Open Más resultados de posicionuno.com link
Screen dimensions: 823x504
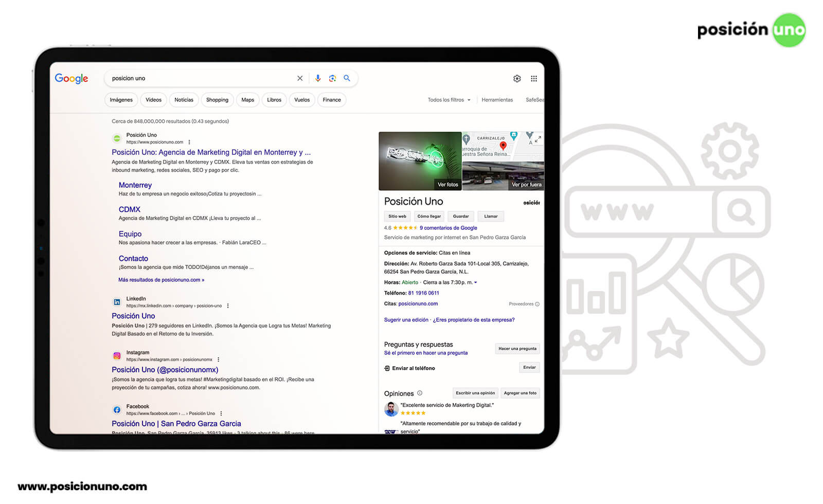[x=161, y=280]
